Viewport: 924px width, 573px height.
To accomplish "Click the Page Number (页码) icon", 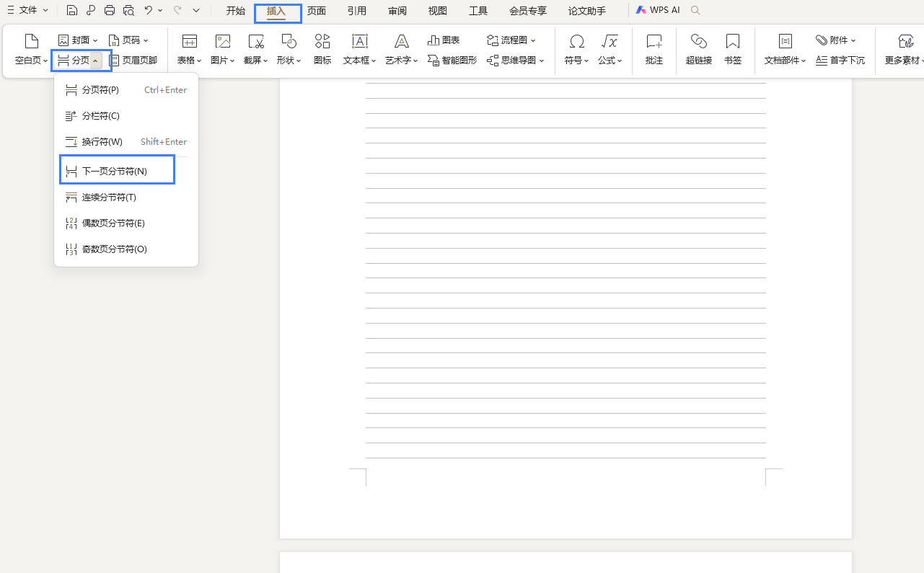I will (113, 40).
